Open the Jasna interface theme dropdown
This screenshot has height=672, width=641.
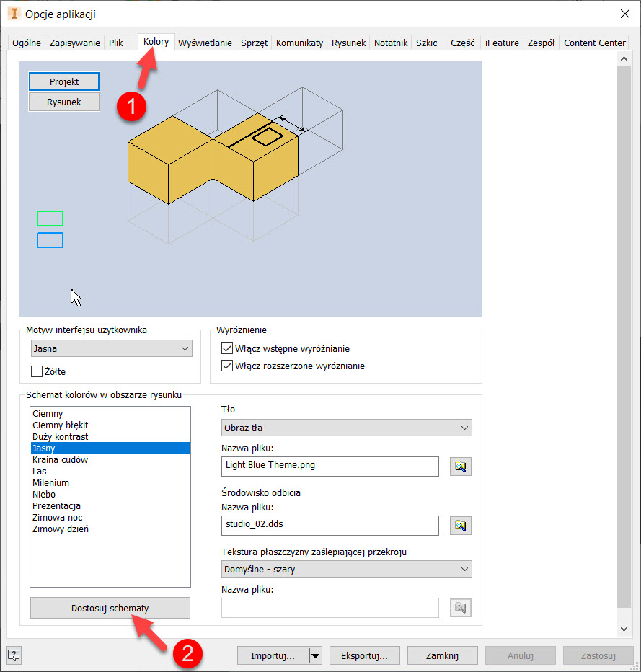[x=112, y=349]
